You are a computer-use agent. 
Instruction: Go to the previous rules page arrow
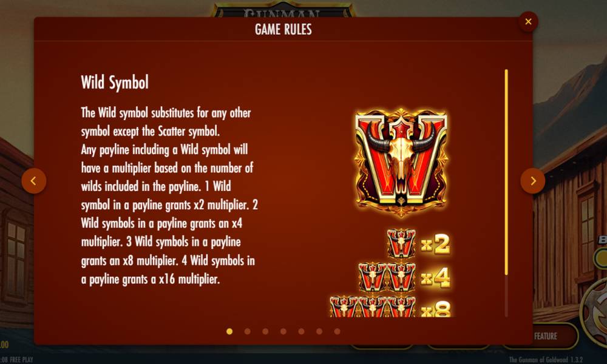(33, 181)
